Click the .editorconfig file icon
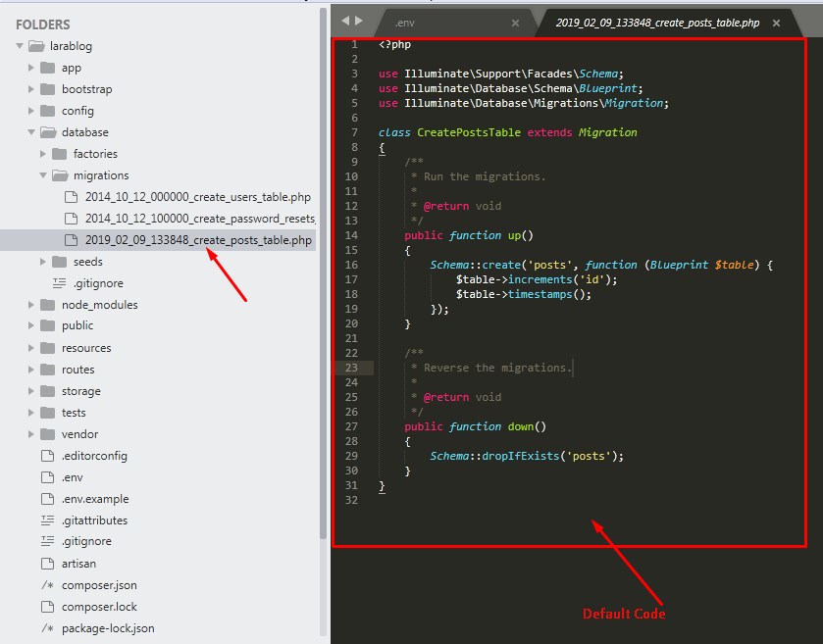The width and height of the screenshot is (823, 644). (x=48, y=456)
